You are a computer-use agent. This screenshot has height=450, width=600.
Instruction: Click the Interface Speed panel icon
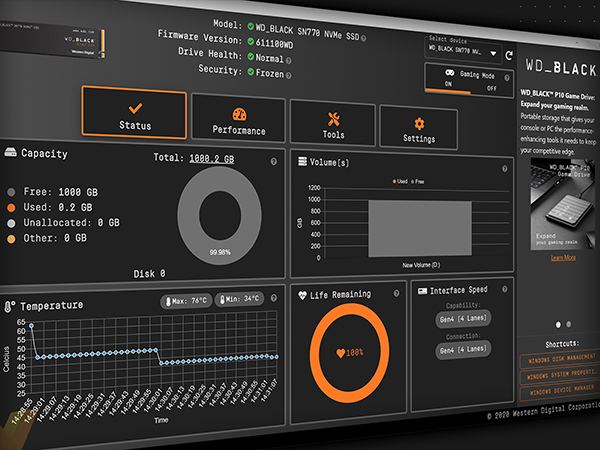pos(422,292)
